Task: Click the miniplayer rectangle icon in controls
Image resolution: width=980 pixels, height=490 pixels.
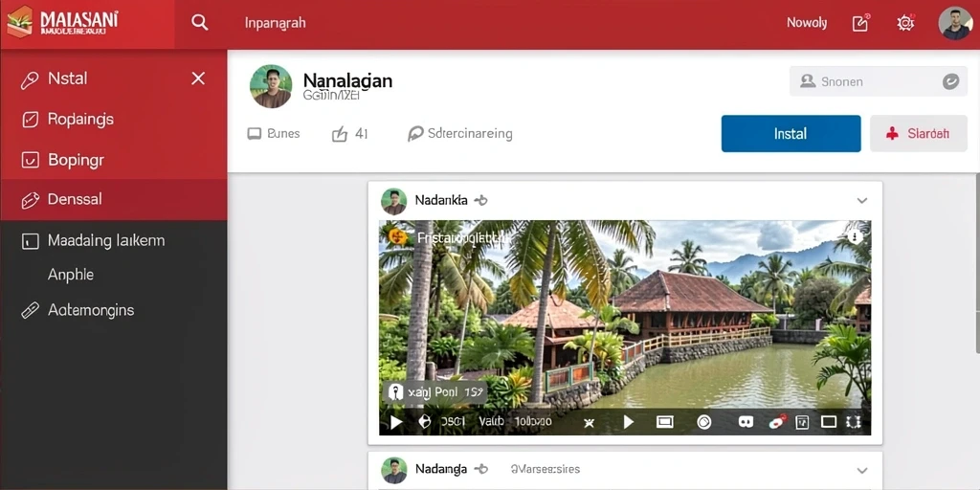Action: 828,422
